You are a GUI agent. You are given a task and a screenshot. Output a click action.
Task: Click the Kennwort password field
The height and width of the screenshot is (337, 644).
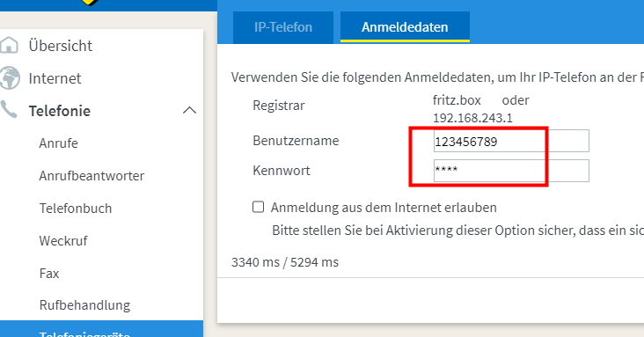(511, 171)
